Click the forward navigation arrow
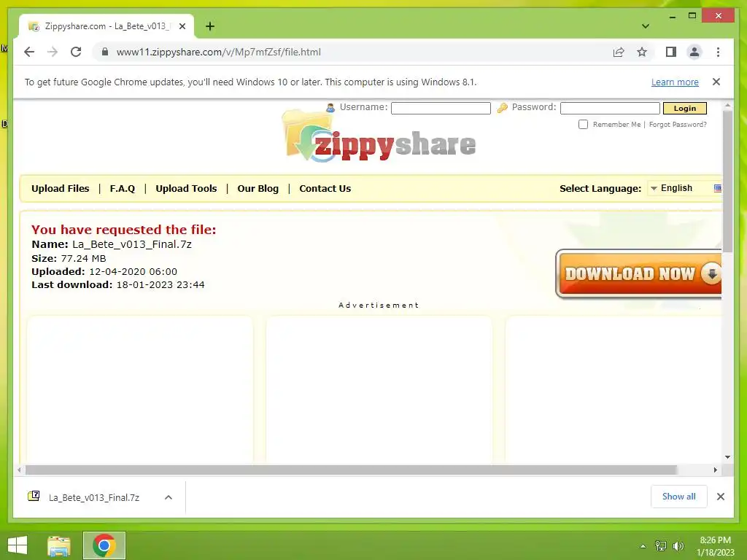Image resolution: width=747 pixels, height=560 pixels. [53, 52]
